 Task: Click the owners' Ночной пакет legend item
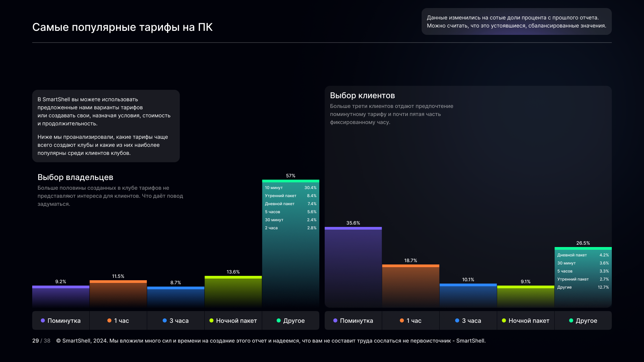233,320
